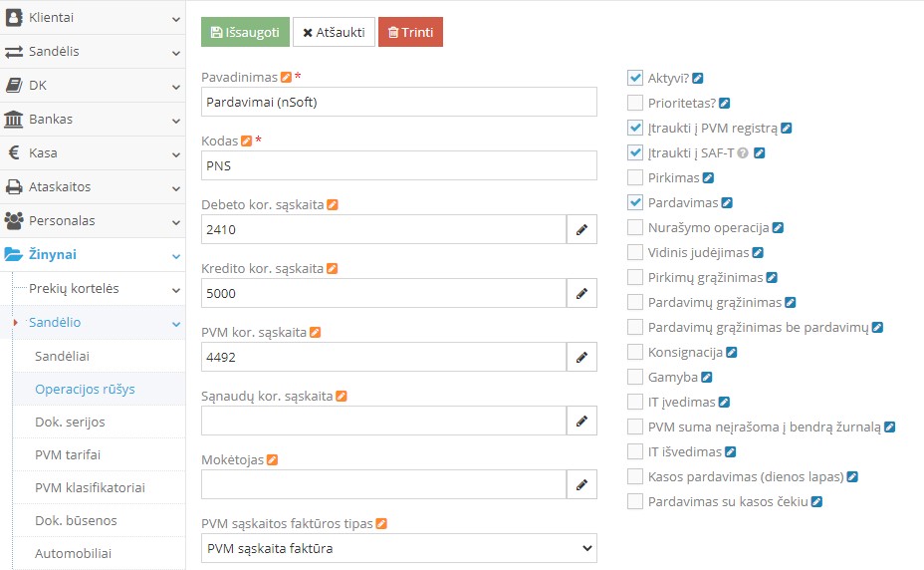This screenshot has width=924, height=570.
Task: Click pencil icon beside Kredito kor. sąskaita field
Action: pos(581,294)
